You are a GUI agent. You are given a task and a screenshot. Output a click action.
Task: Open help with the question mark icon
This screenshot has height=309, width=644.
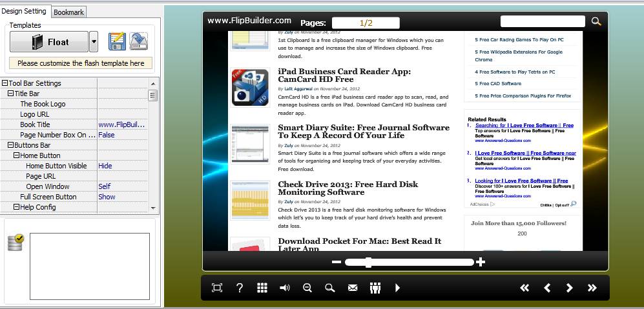240,288
